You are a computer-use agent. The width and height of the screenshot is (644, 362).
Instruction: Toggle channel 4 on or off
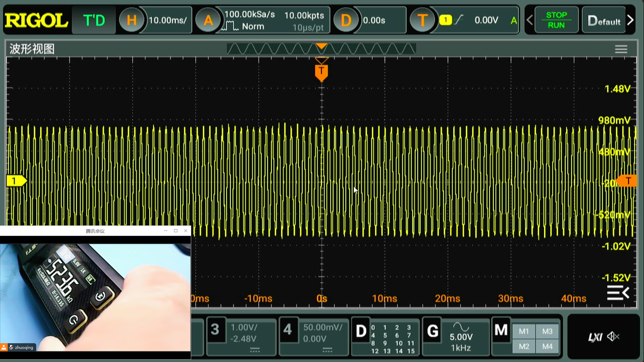(287, 329)
